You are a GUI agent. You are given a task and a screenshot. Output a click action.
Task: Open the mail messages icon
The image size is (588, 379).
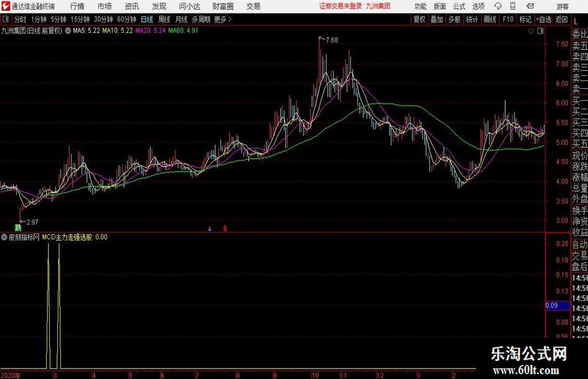pos(530,6)
